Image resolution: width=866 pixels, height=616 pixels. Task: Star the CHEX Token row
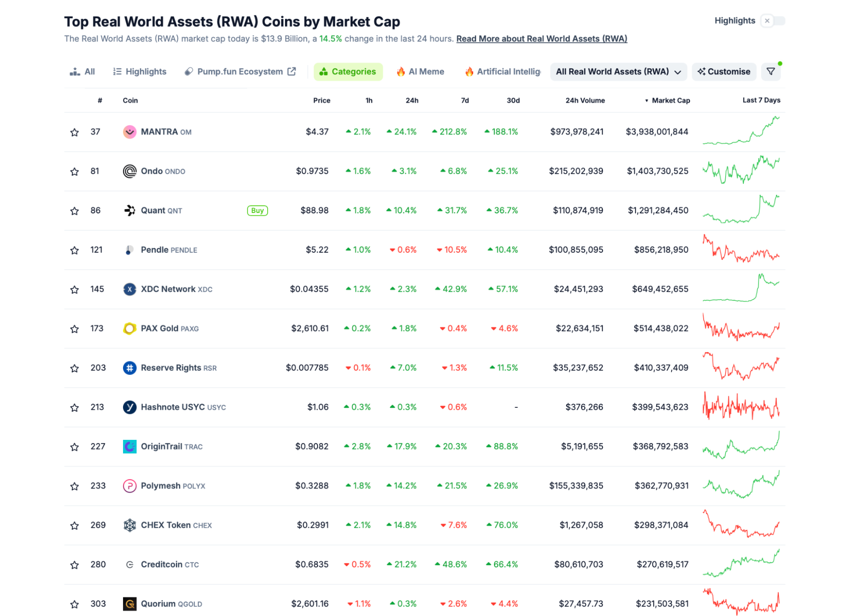75,526
